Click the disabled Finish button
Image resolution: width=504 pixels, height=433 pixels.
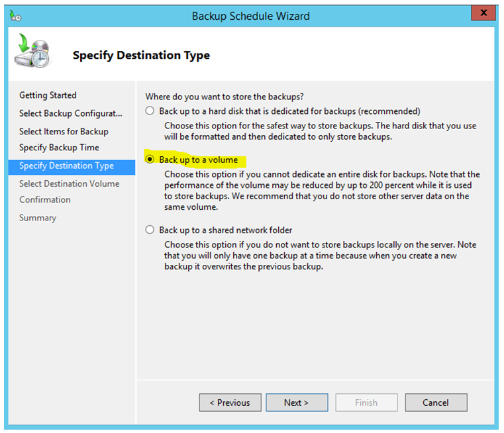pyautogui.click(x=366, y=403)
